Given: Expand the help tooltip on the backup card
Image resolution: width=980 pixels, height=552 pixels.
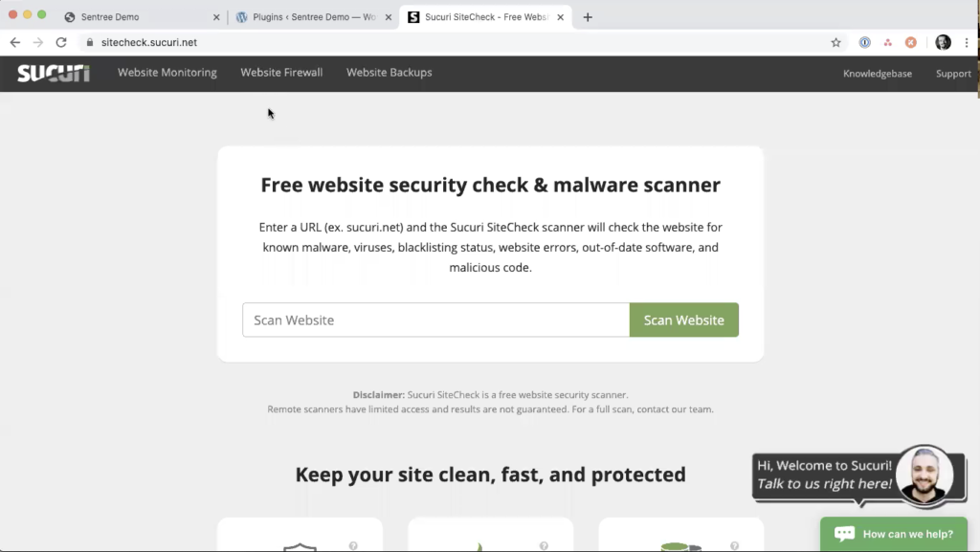Looking at the screenshot, I should pos(735,545).
